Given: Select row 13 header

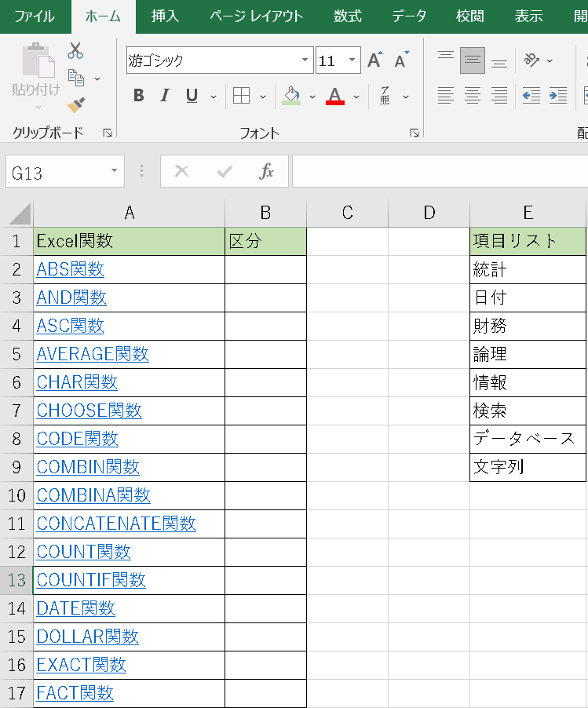Looking at the screenshot, I should point(16,580).
